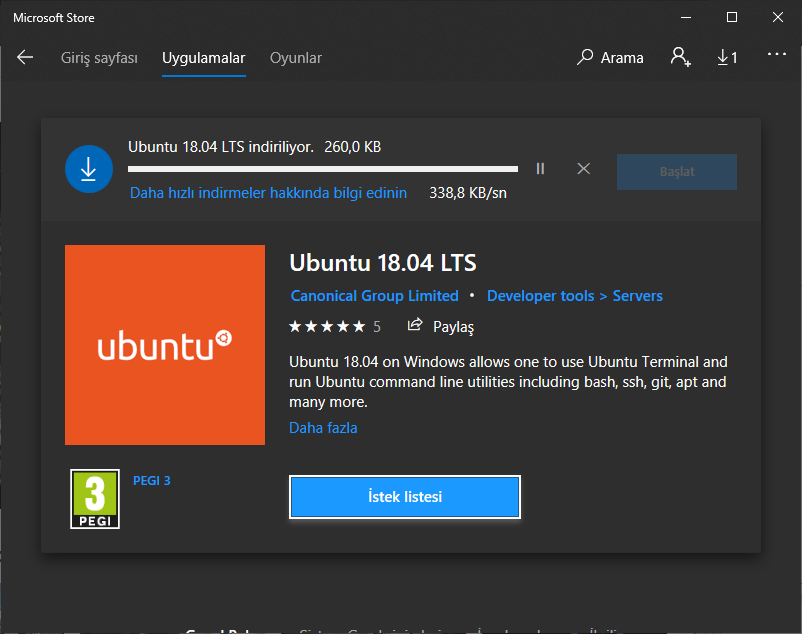This screenshot has width=802, height=634.
Task: Click the back arrow icon
Action: tap(25, 58)
